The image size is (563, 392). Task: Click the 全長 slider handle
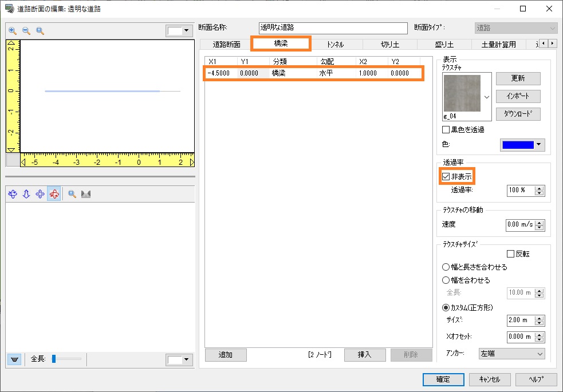[54, 359]
